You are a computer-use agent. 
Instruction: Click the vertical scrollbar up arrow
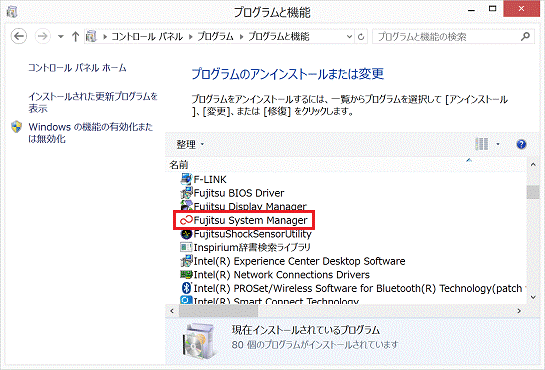pyautogui.click(x=533, y=165)
